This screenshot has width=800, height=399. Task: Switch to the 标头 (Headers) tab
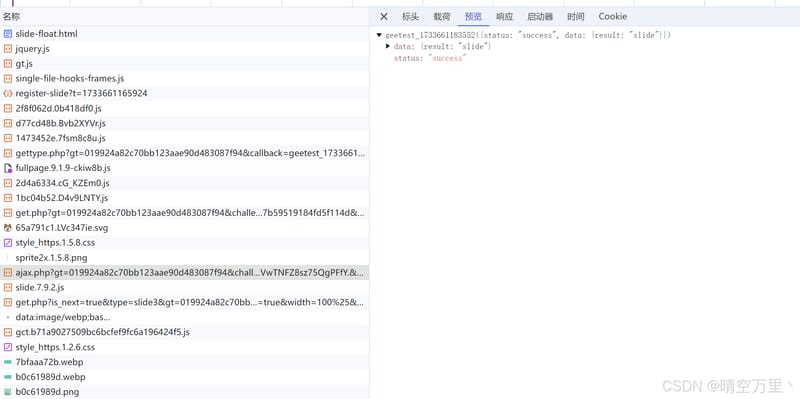(x=410, y=17)
